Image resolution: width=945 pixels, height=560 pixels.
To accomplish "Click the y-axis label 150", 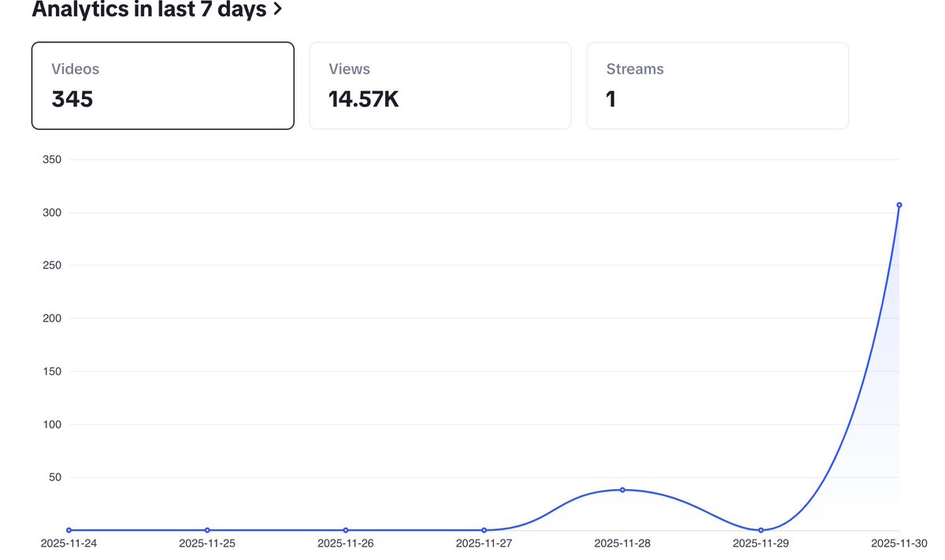I will point(54,371).
